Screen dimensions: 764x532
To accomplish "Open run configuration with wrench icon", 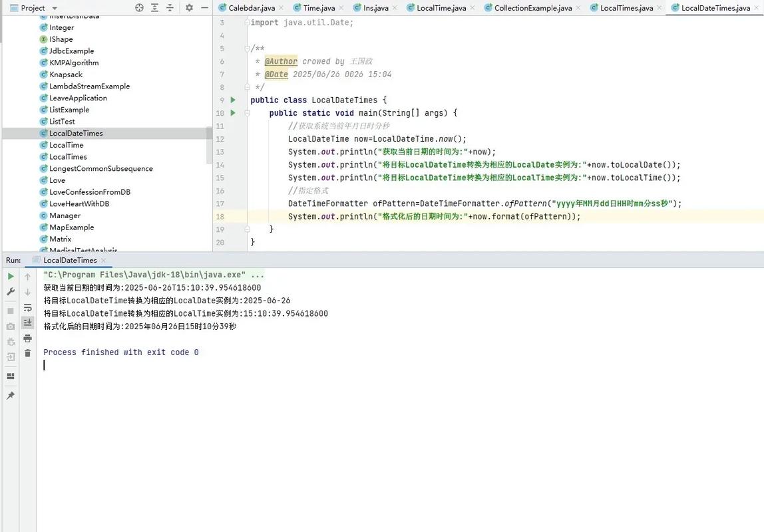I will click(10, 291).
